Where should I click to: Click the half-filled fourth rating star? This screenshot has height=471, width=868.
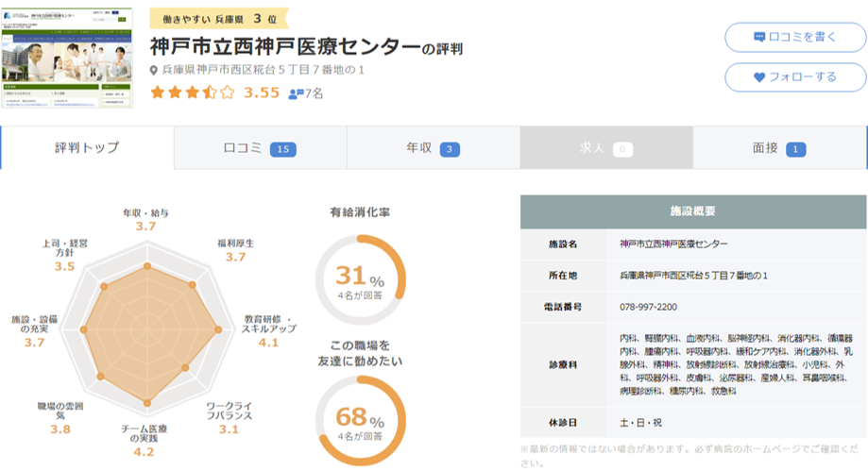[210, 92]
